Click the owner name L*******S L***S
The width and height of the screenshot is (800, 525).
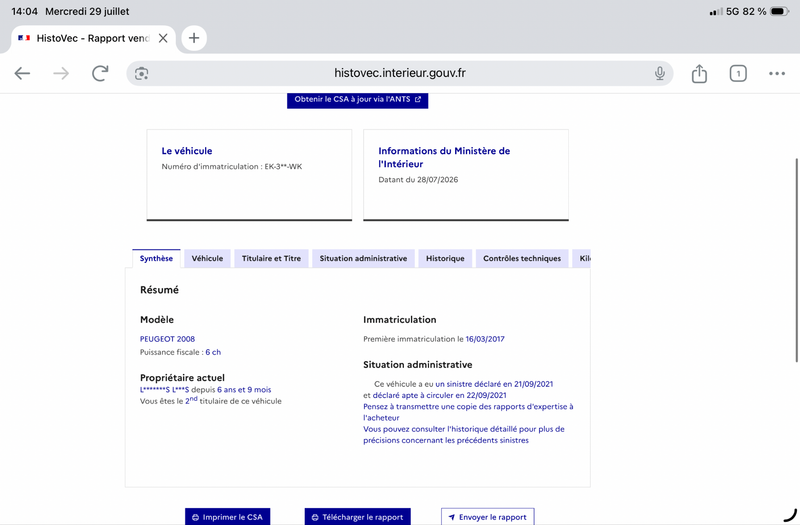(164, 389)
